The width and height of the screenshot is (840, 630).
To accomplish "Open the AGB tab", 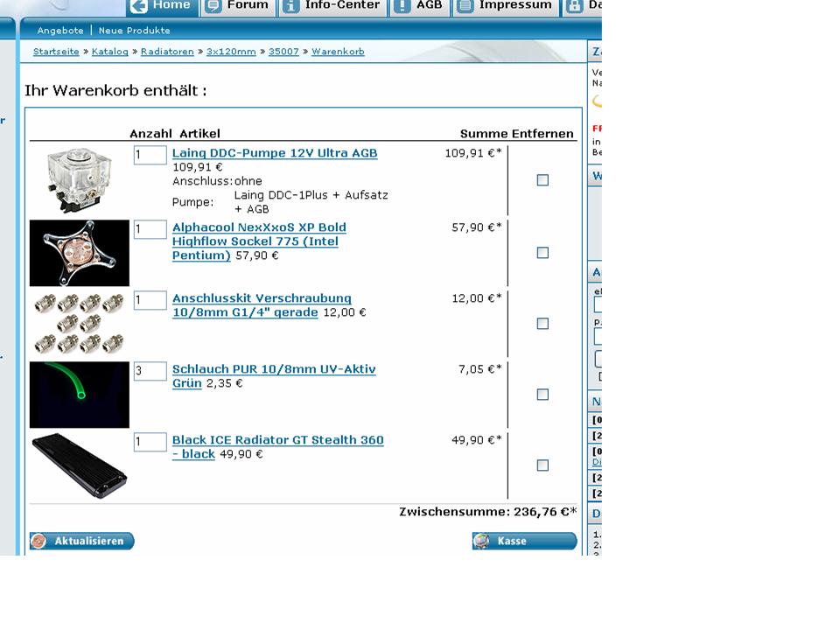I will click(x=420, y=6).
